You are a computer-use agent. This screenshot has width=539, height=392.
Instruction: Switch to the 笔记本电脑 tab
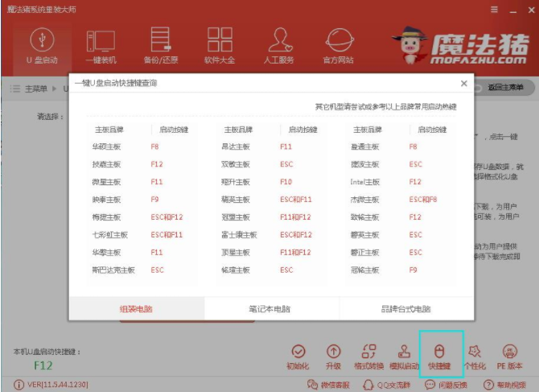[x=270, y=309]
